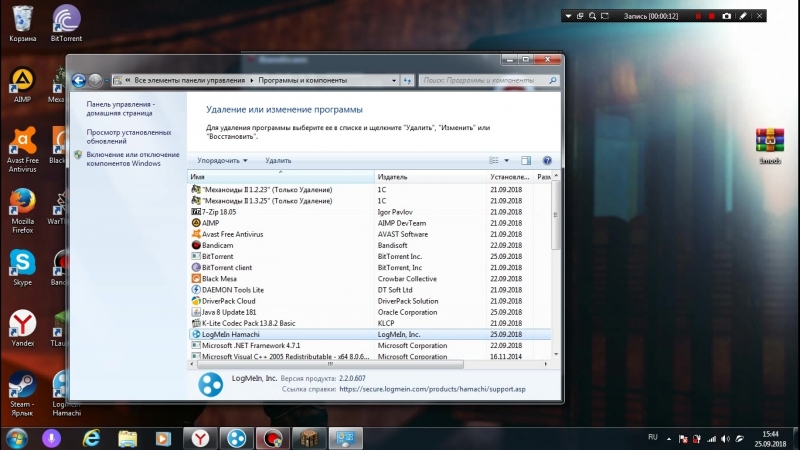
Task: Click the recorder pencil draw icon
Action: [x=743, y=16]
